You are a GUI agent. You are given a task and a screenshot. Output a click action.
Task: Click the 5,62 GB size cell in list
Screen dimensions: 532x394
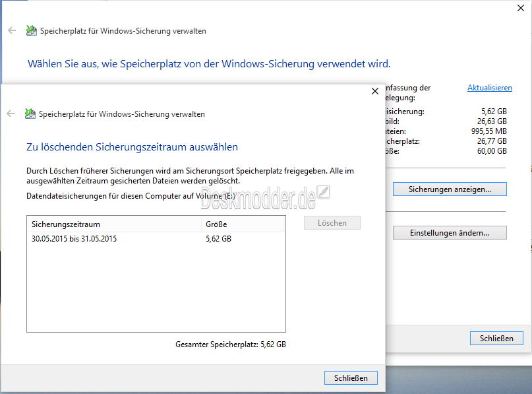(x=218, y=239)
